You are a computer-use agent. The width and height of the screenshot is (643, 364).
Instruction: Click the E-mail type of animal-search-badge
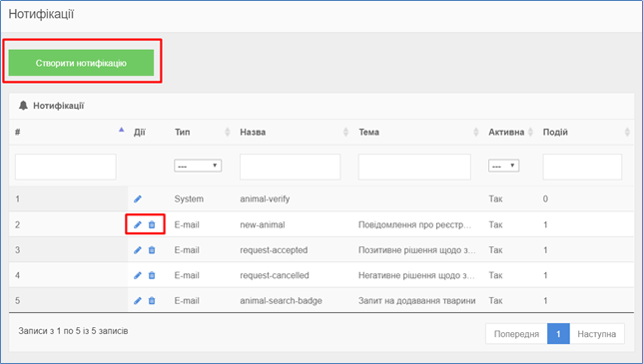coord(187,300)
